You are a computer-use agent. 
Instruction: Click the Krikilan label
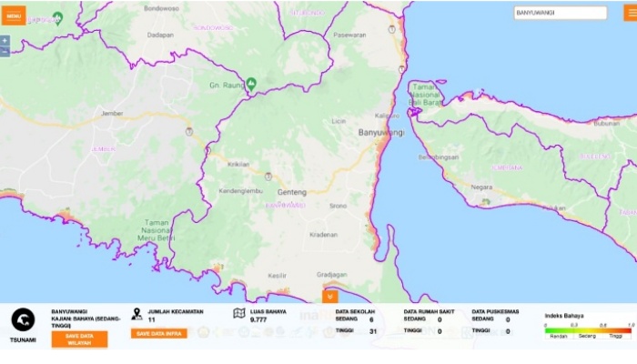238,164
